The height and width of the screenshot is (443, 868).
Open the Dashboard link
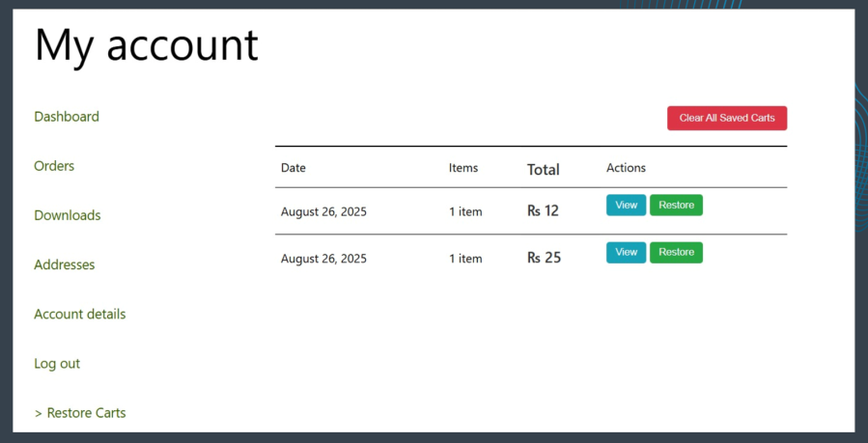point(67,117)
